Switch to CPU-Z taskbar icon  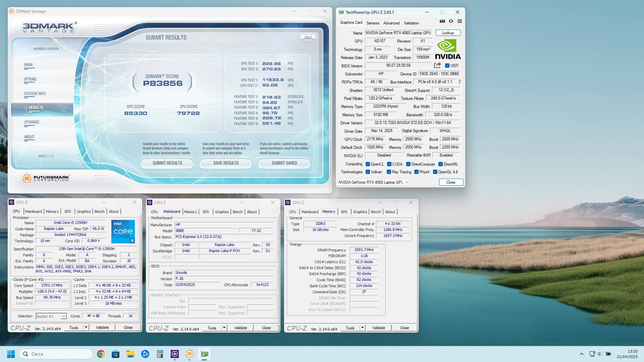point(174,354)
